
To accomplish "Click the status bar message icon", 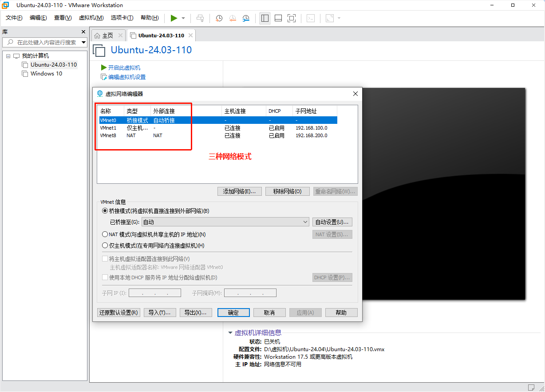I will (532, 388).
